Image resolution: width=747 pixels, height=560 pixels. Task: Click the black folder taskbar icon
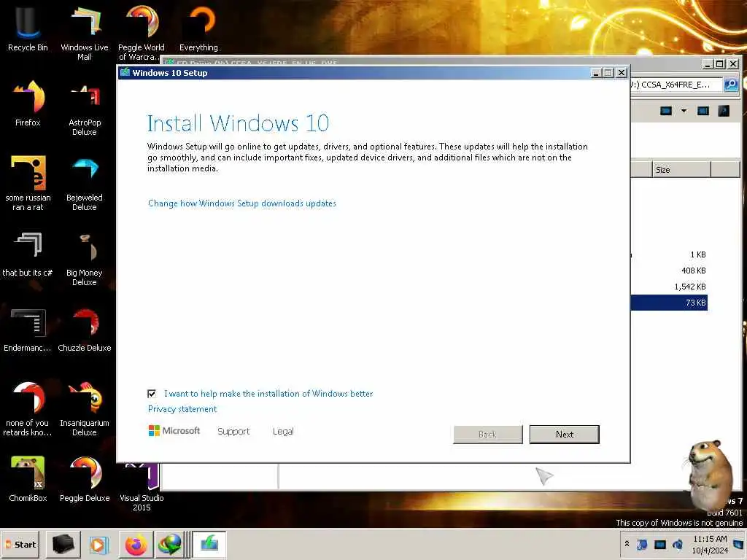(63, 544)
